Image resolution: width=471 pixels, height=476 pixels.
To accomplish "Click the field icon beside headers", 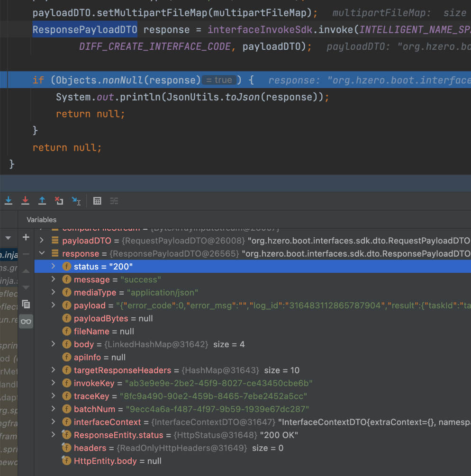I will pos(66,448).
